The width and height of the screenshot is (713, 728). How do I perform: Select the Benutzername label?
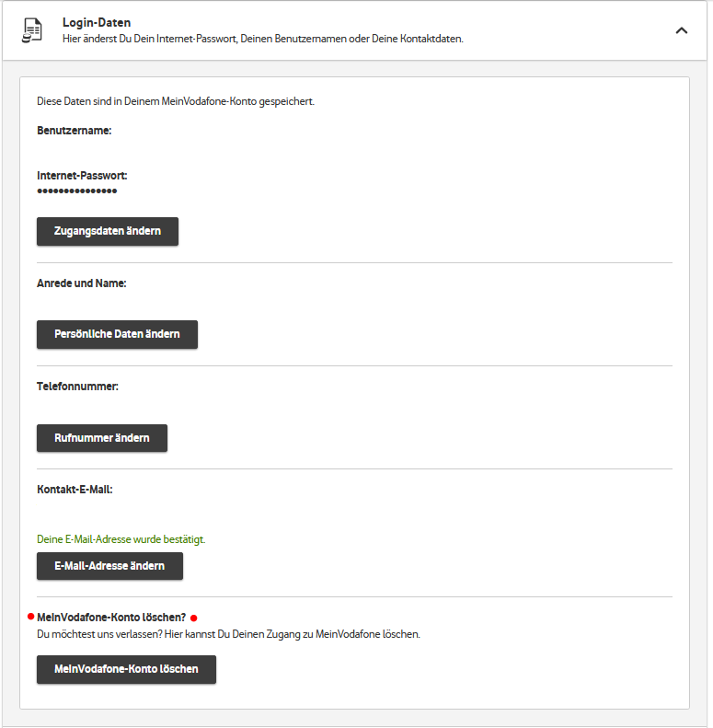click(x=75, y=131)
